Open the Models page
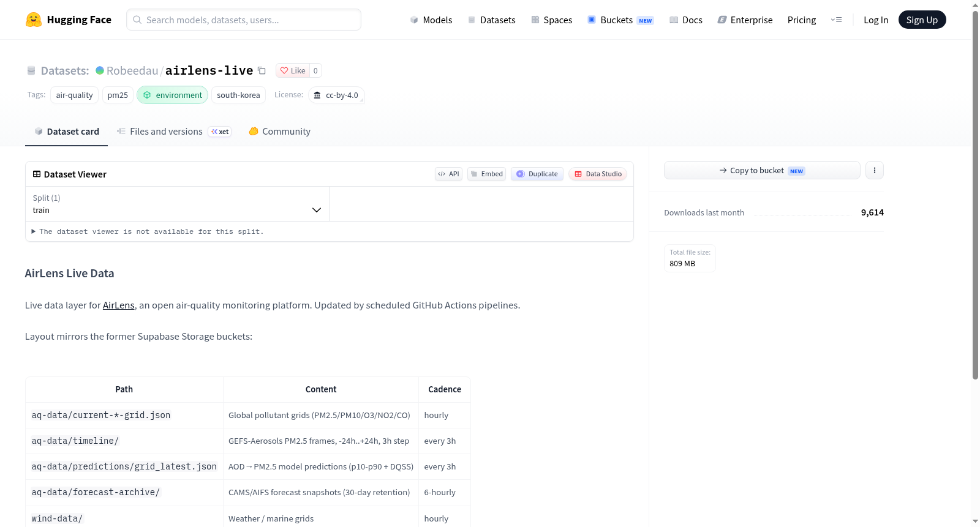The width and height of the screenshot is (980, 527). coord(431,20)
